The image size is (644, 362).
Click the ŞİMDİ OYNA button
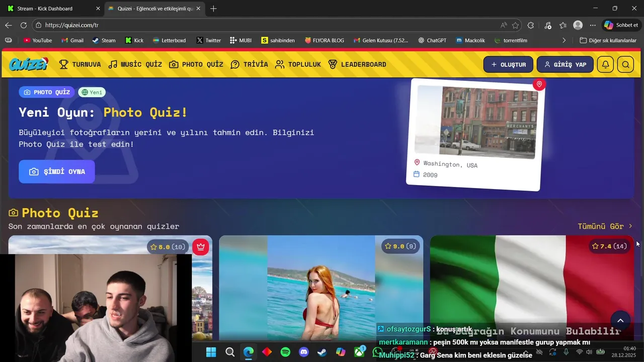57,171
